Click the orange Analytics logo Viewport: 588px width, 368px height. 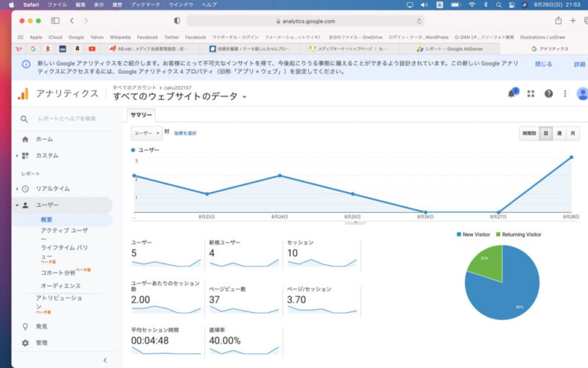pos(23,94)
